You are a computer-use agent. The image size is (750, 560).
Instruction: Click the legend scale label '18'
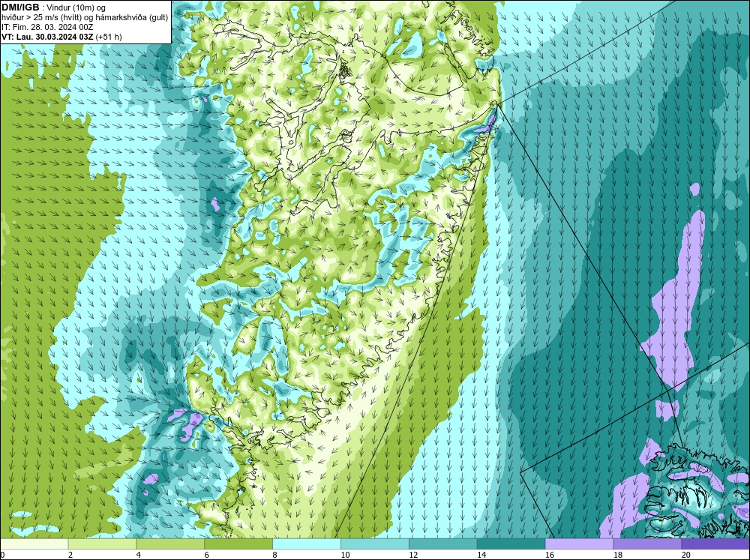(618, 555)
